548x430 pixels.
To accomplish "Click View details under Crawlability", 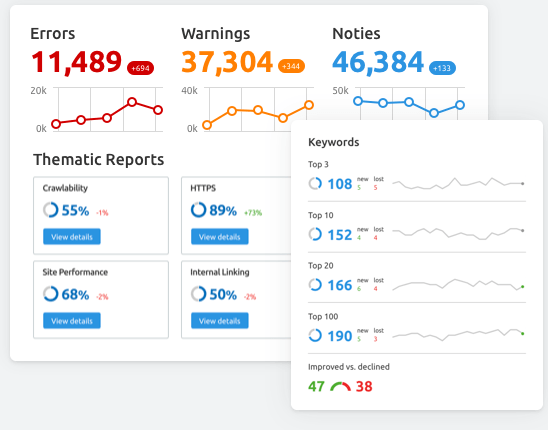I will point(72,237).
